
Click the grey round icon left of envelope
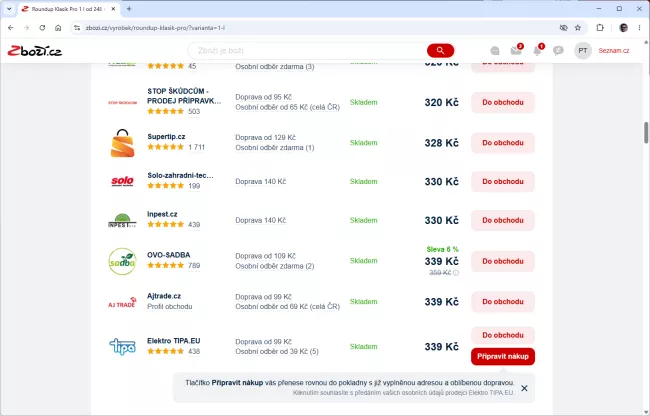[495, 51]
